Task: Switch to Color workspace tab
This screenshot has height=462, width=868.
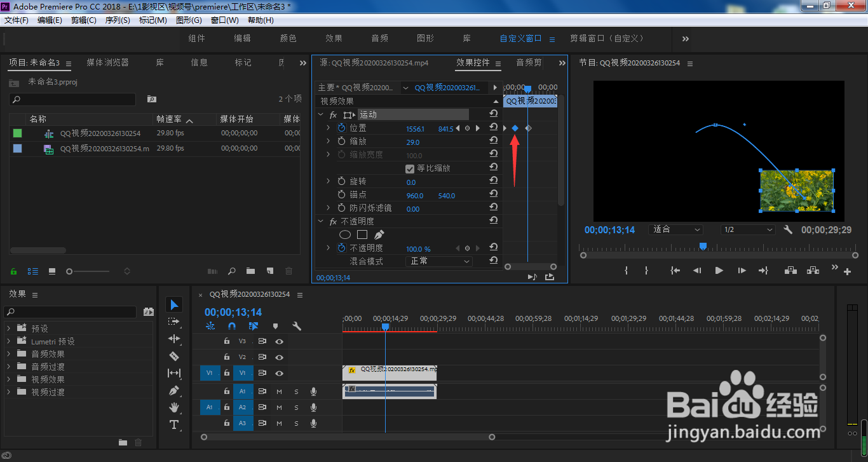Action: (288, 39)
